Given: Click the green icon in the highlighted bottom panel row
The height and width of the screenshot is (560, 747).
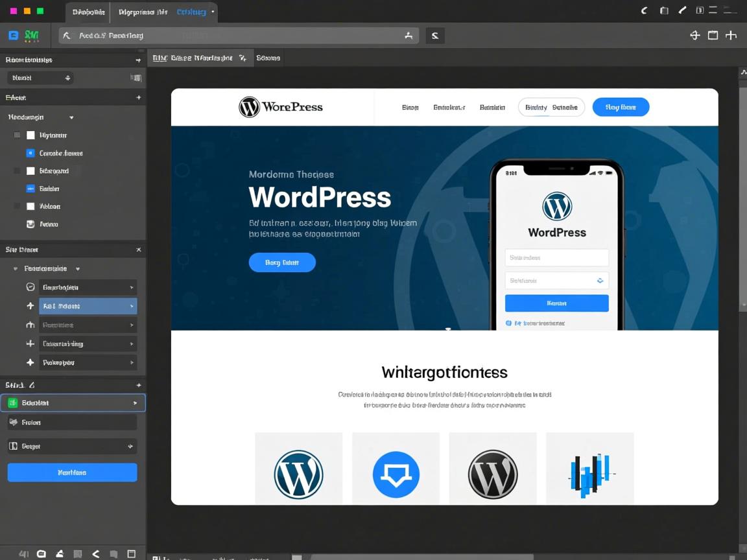Looking at the screenshot, I should [x=12, y=403].
